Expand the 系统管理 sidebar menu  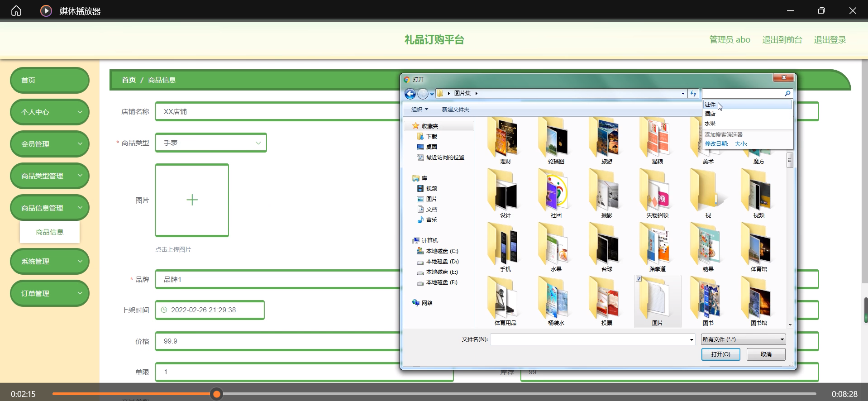[50, 261]
